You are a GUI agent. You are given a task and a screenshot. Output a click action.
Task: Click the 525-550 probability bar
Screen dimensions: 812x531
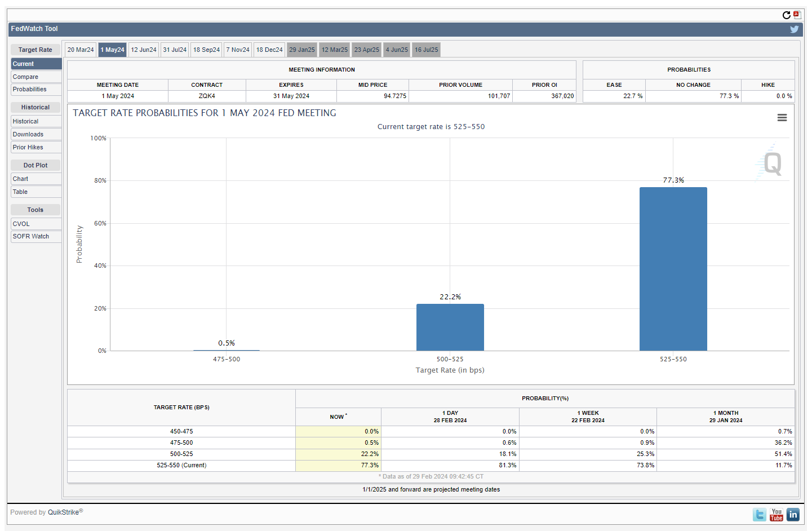coord(673,269)
